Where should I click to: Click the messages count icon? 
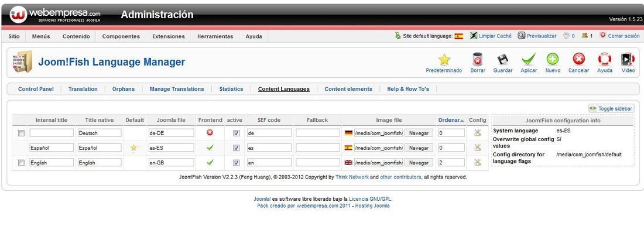pyautogui.click(x=566, y=36)
